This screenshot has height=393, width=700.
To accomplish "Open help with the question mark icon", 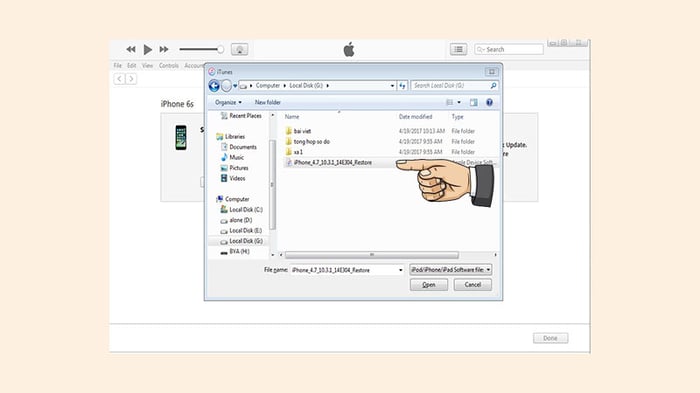I will tap(489, 103).
